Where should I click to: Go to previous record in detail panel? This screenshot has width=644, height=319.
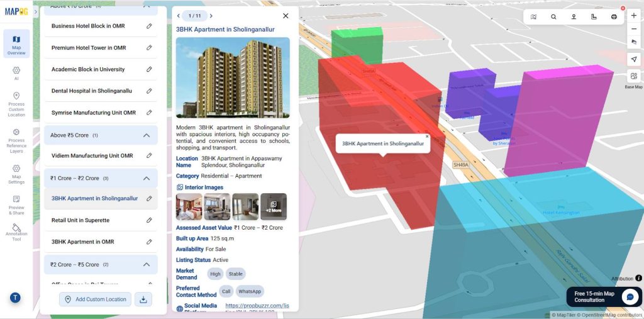click(x=178, y=16)
